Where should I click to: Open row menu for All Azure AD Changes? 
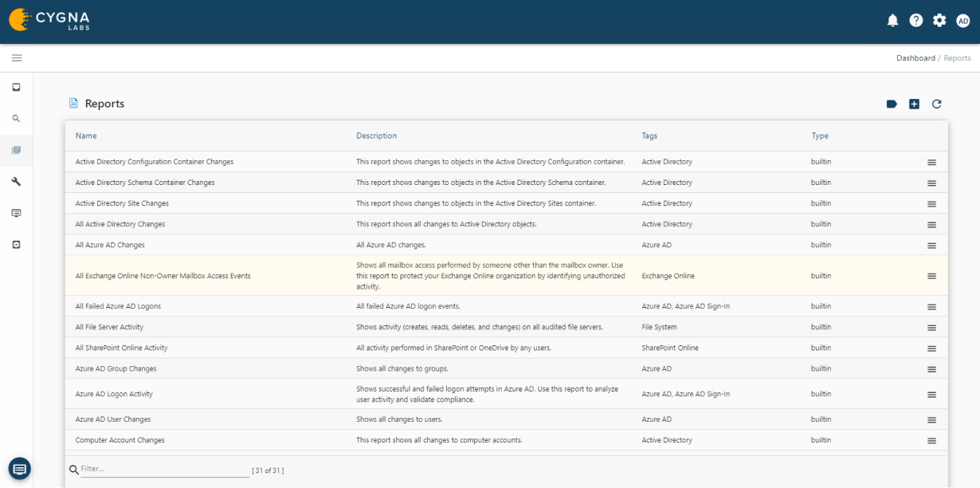[931, 246]
